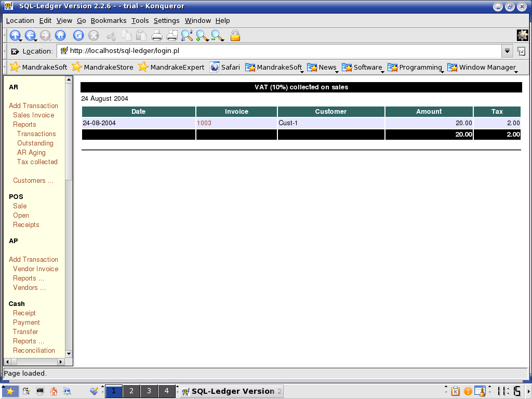Switch to virtual desktop 3 in pager
This screenshot has width=532, height=399.
click(x=149, y=391)
